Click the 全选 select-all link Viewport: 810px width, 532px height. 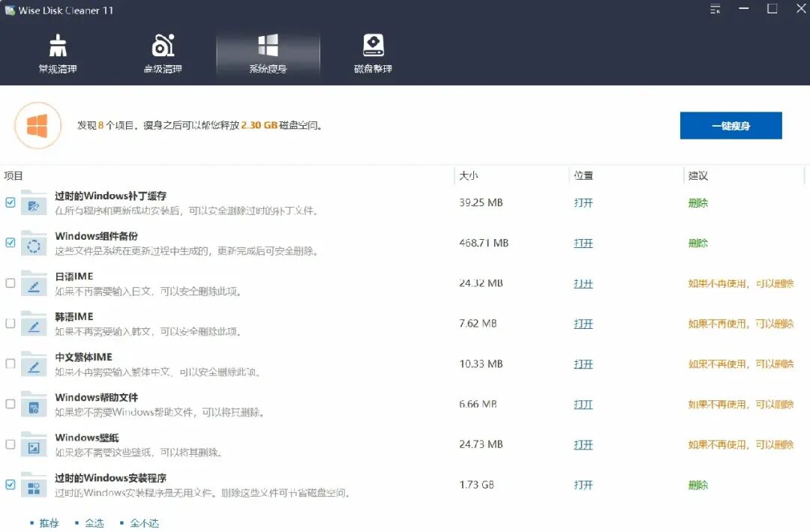coord(94,523)
